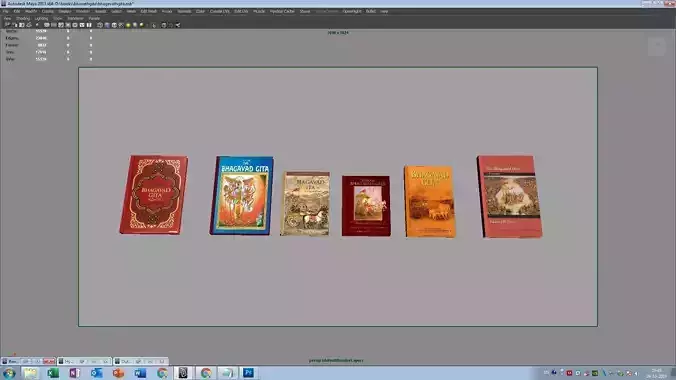This screenshot has width=676, height=380.
Task: Toggle smooth shade all blue cube icon
Action: click(x=107, y=25)
